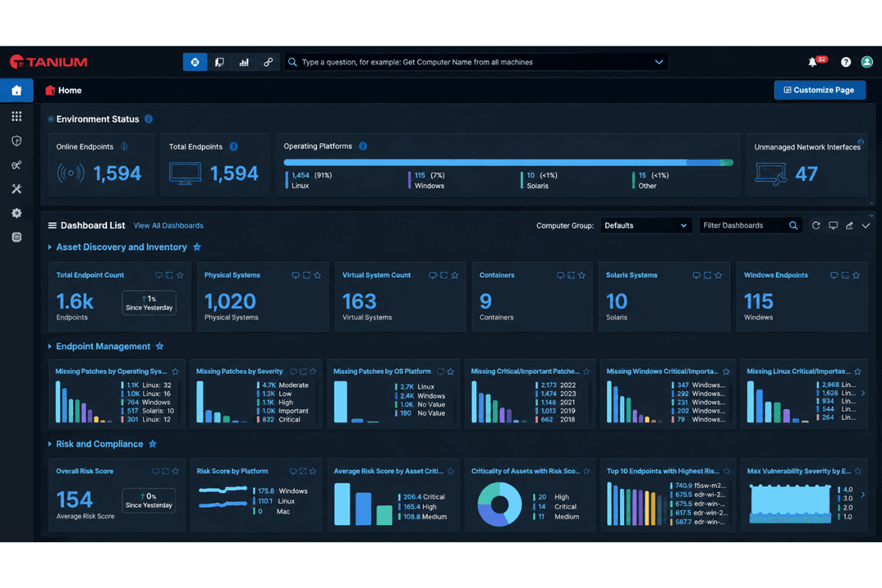Click the Windows color marker in Operating Platforms
The height and width of the screenshot is (588, 882).
[409, 180]
